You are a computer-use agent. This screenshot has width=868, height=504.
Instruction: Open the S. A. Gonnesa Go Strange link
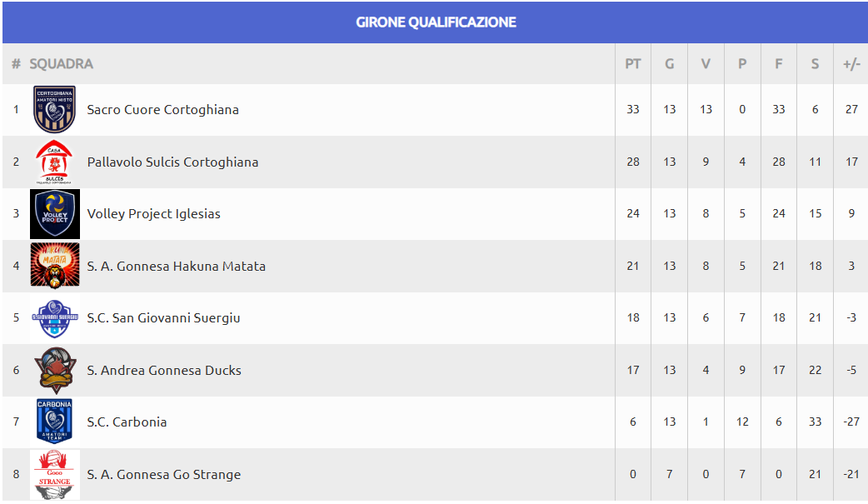pos(164,475)
